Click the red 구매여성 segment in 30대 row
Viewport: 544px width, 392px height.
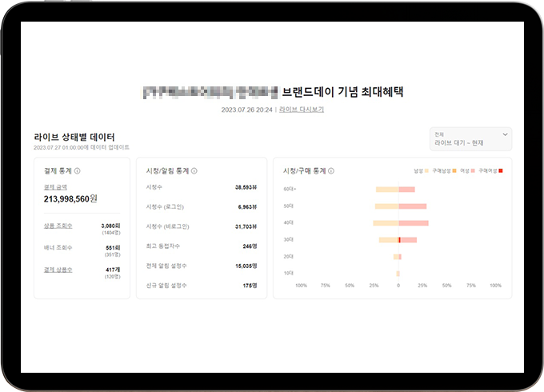point(399,240)
